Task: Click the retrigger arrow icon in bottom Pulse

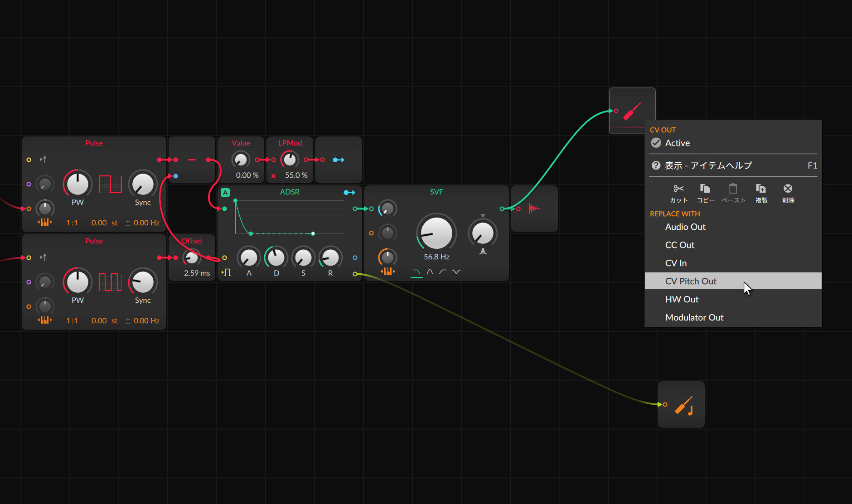Action: click(x=43, y=257)
